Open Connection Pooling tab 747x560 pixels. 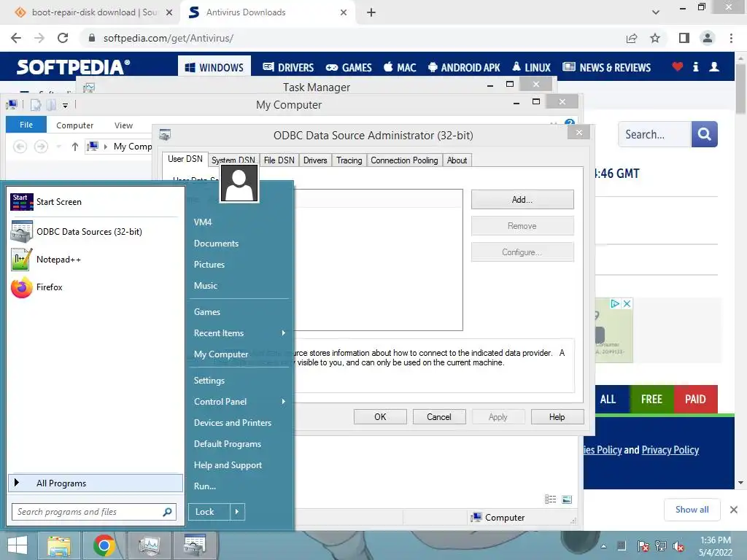pos(404,160)
